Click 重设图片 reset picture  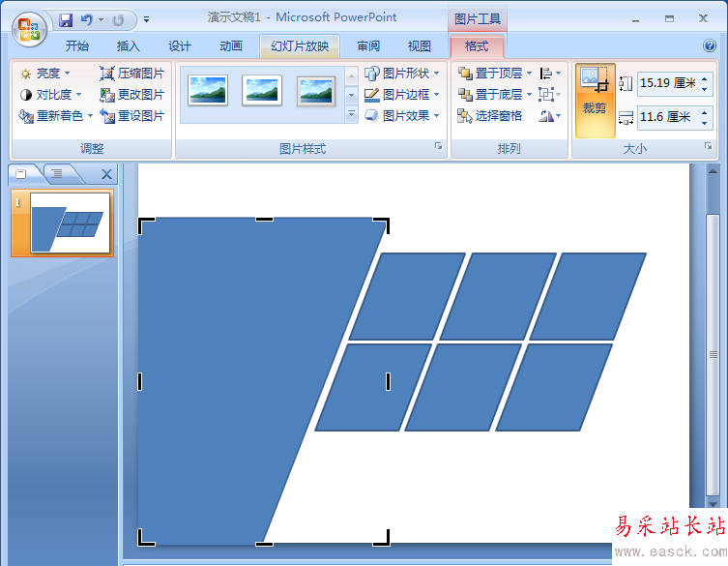click(x=131, y=116)
